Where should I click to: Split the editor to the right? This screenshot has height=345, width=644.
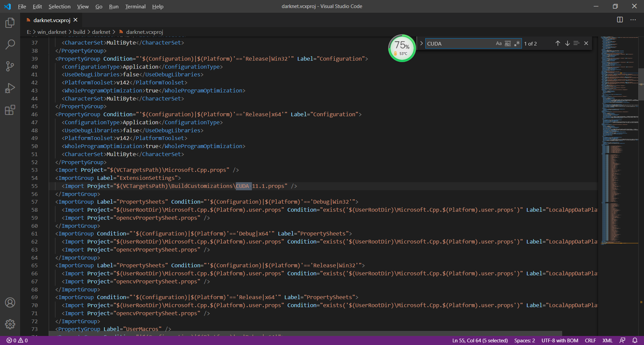coord(620,20)
